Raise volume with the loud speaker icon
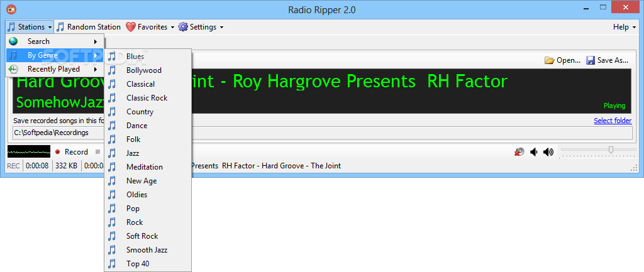 pos(548,152)
